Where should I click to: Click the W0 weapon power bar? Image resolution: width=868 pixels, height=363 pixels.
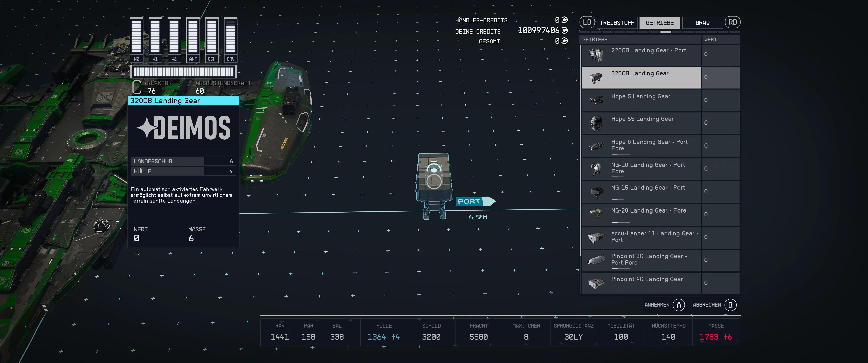[137, 40]
